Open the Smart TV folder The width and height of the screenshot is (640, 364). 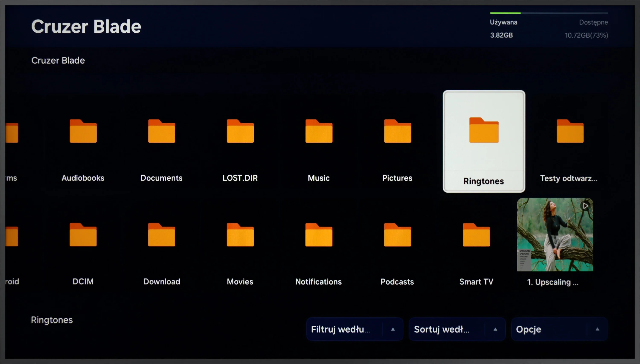pos(476,254)
